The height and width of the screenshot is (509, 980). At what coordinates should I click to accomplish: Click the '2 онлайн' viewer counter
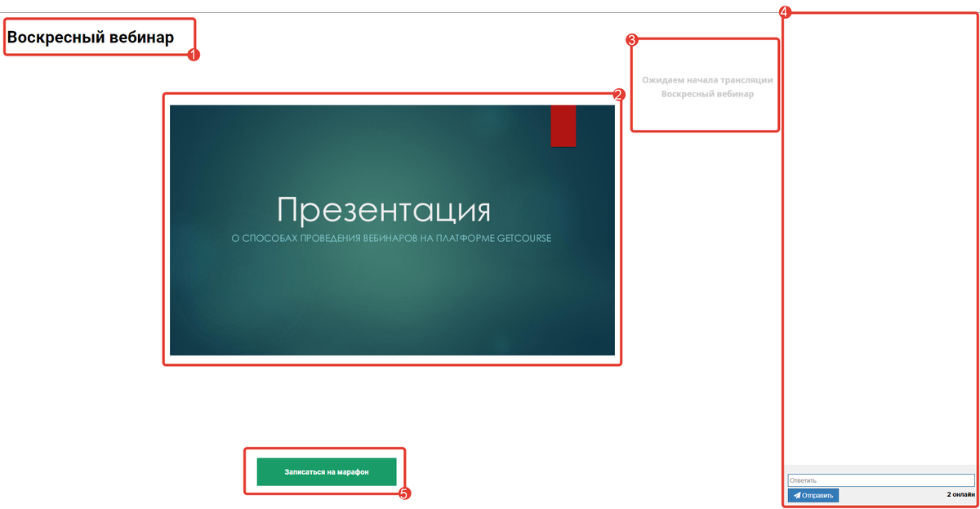(x=960, y=495)
